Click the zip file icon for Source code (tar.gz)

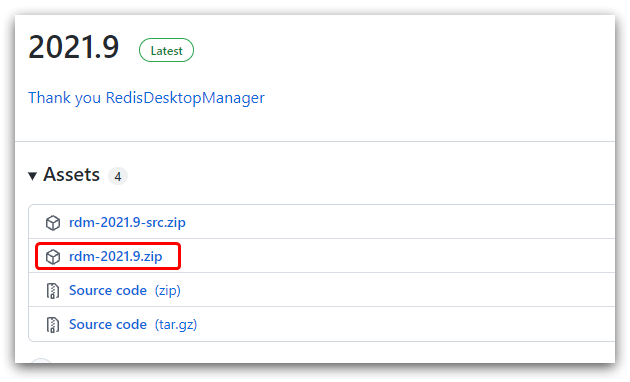click(53, 325)
